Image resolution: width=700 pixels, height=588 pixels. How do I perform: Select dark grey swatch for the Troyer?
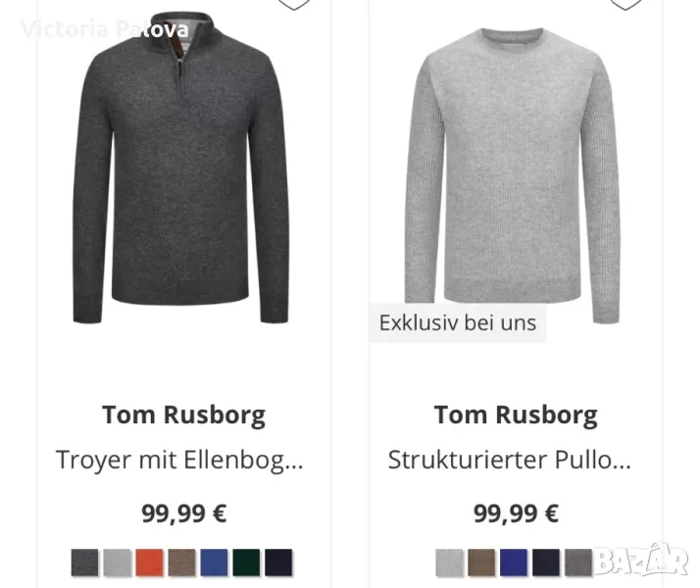pyautogui.click(x=85, y=563)
